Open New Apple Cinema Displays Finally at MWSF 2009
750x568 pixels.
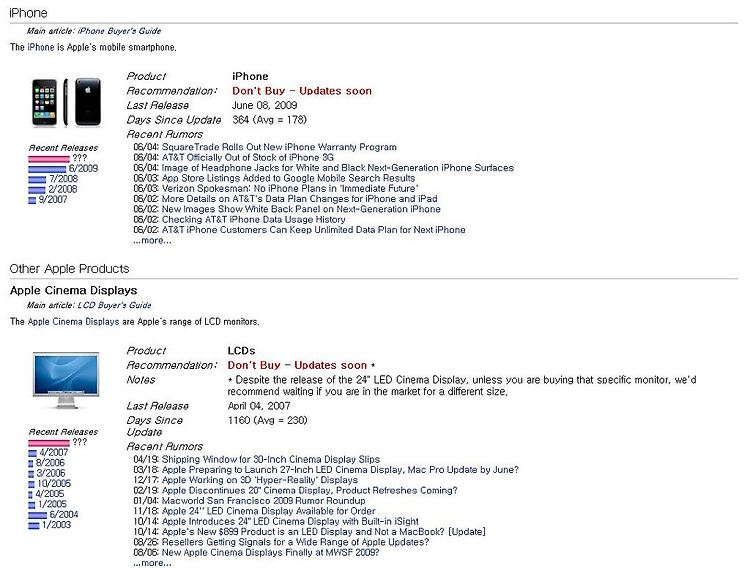(270, 553)
